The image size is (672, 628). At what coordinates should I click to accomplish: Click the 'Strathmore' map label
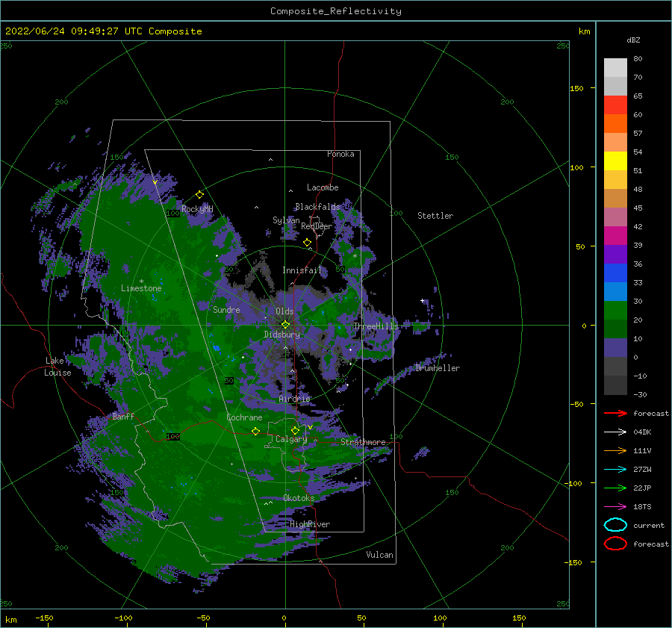pos(364,442)
